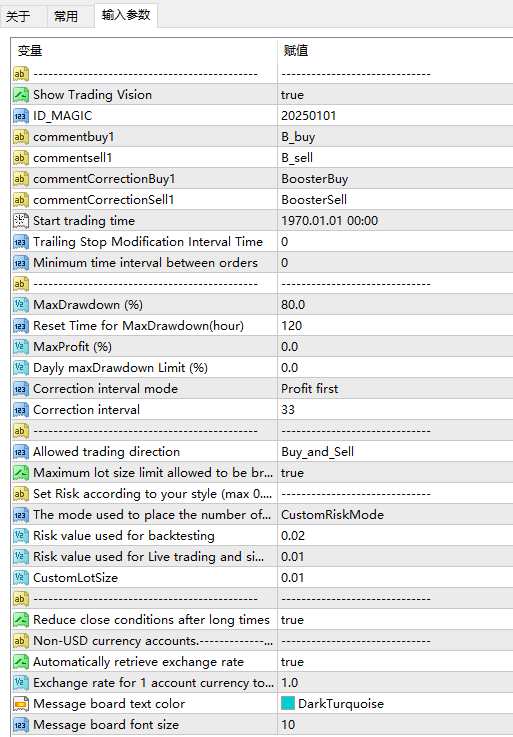This screenshot has height=737, width=513.
Task: Click the icon beside Automatically retrieve exchange rate
Action: click(21, 662)
